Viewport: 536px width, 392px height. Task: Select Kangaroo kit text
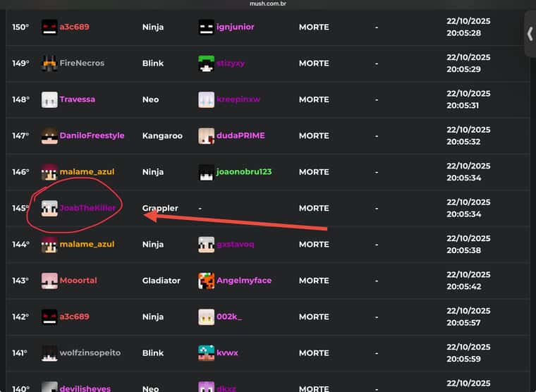(162, 136)
